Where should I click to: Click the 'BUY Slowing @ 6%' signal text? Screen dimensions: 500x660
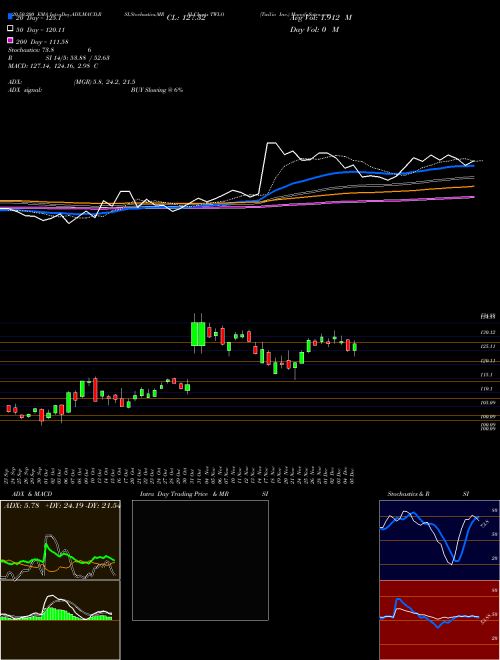(157, 90)
